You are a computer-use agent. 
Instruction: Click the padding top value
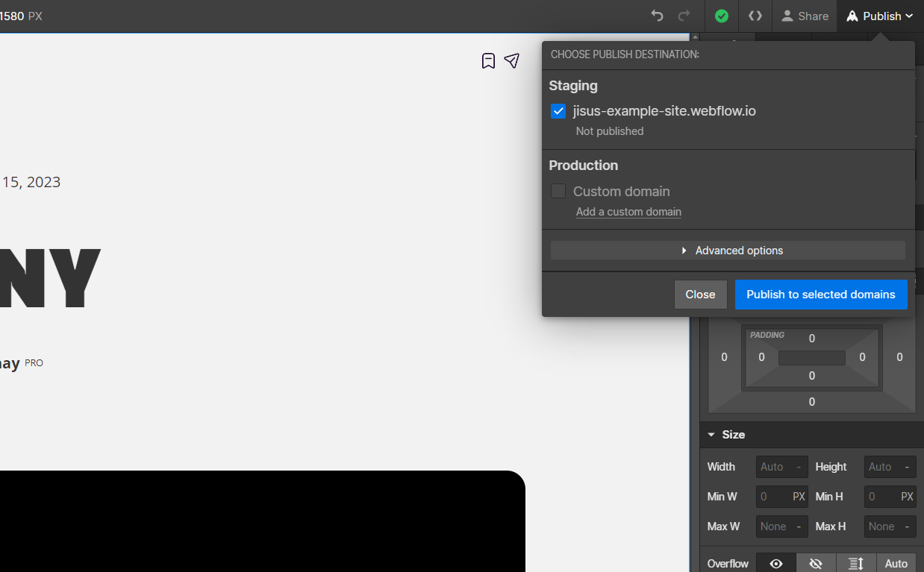click(812, 339)
